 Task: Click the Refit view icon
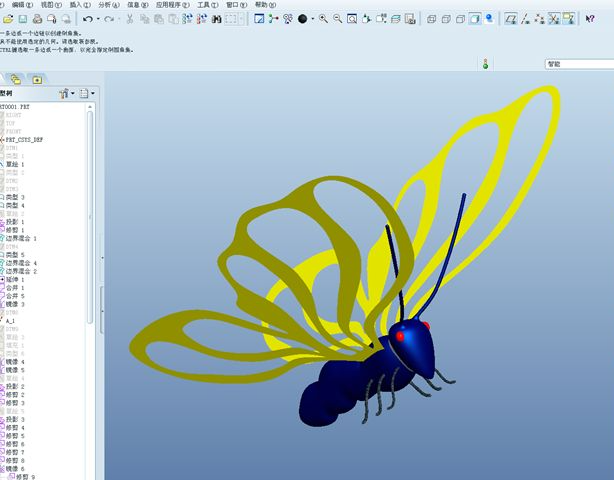tap(351, 19)
